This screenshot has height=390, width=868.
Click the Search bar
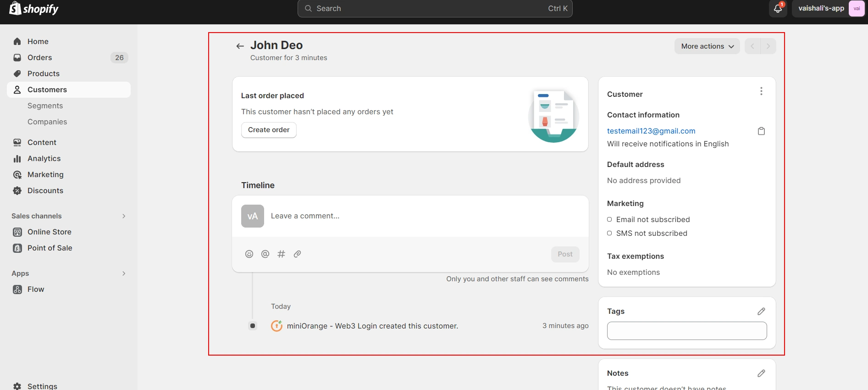click(x=435, y=8)
